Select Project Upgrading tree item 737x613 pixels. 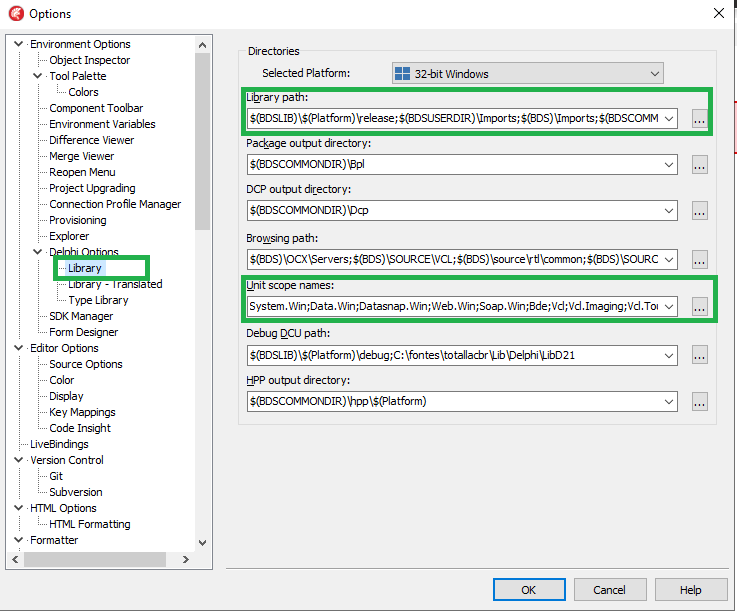coord(92,188)
